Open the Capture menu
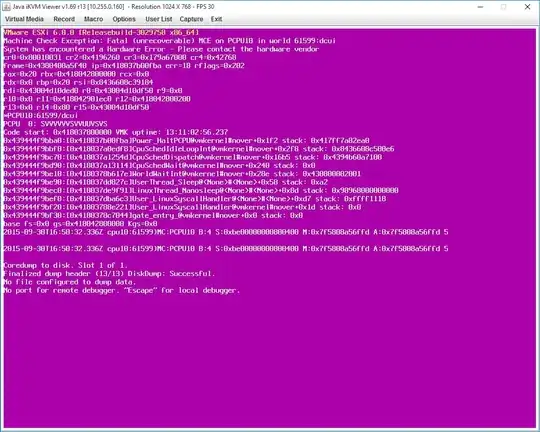Screen dimensions: 540x432 [191, 19]
